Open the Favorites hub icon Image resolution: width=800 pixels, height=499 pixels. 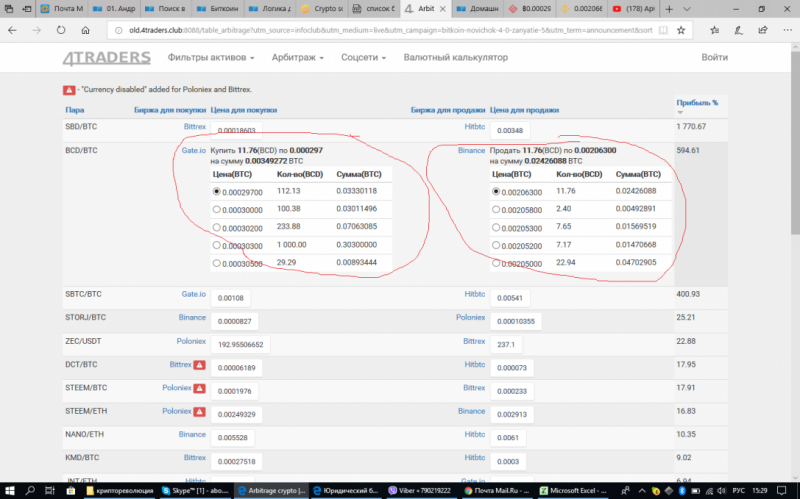click(x=715, y=30)
